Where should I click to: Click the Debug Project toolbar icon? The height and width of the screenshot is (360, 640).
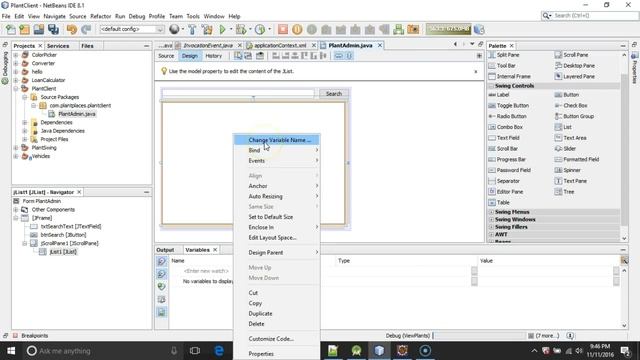(x=241, y=29)
